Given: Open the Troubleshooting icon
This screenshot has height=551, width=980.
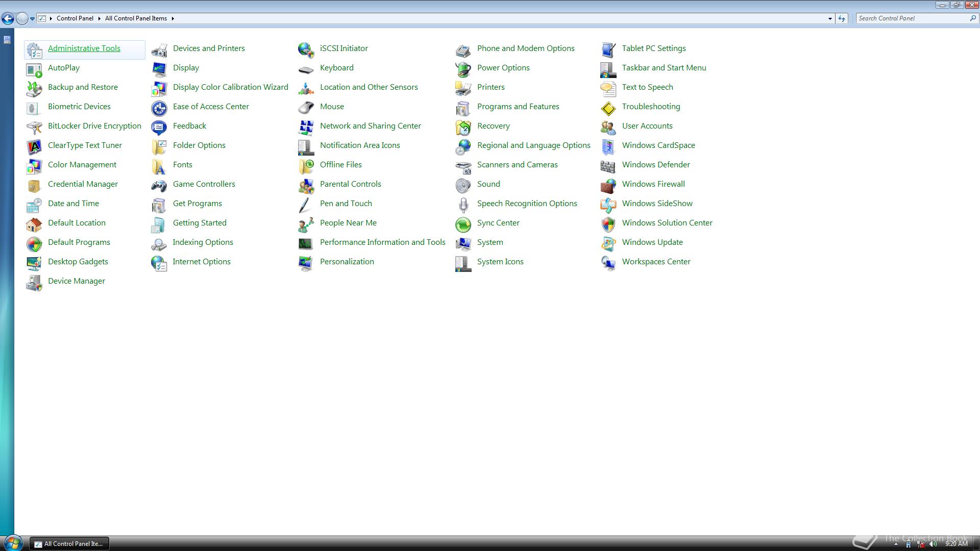Looking at the screenshot, I should pos(608,108).
